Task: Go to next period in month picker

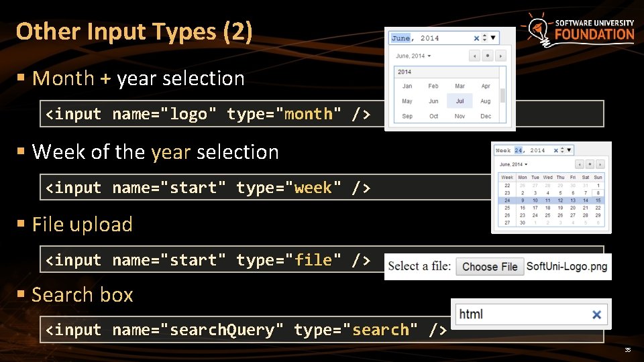Action: [x=500, y=56]
